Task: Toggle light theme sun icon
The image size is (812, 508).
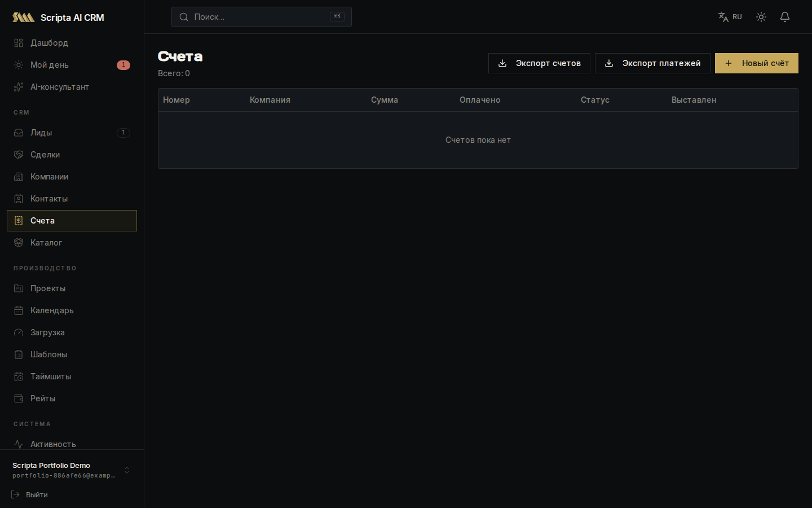Action: point(761,17)
